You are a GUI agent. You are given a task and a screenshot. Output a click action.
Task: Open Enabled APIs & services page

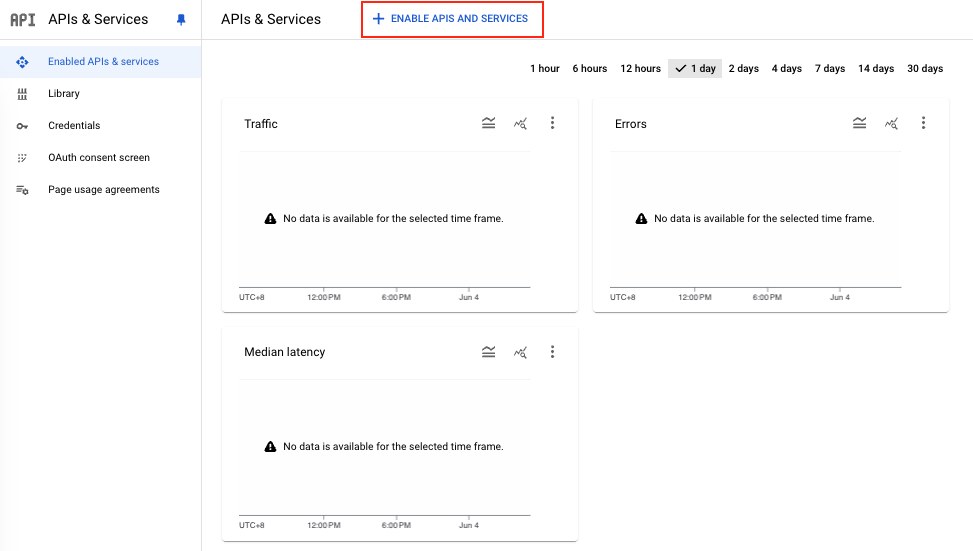(x=101, y=61)
